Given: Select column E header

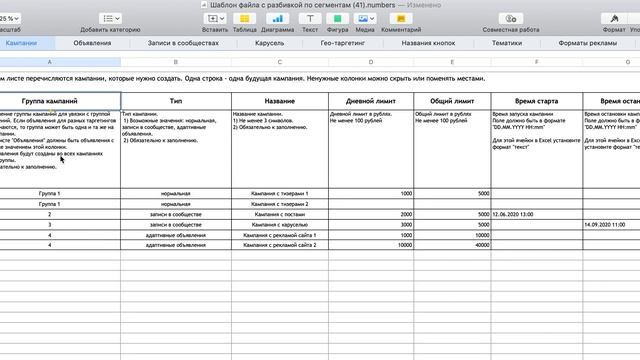Looking at the screenshot, I should tap(452, 62).
